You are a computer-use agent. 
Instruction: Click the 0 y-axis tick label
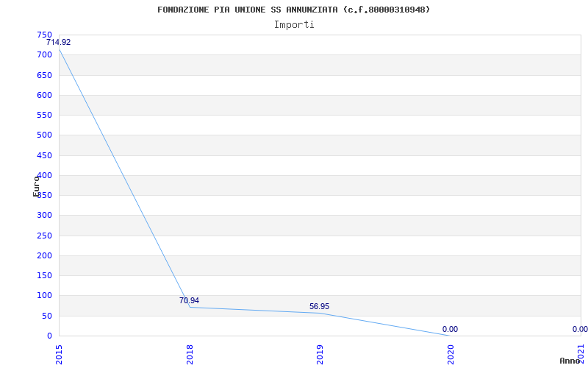click(x=49, y=336)
